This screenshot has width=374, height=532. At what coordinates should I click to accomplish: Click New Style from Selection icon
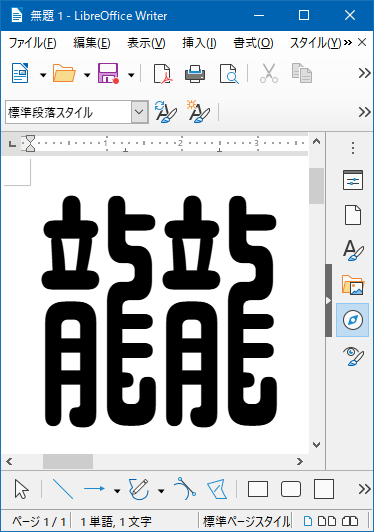199,111
